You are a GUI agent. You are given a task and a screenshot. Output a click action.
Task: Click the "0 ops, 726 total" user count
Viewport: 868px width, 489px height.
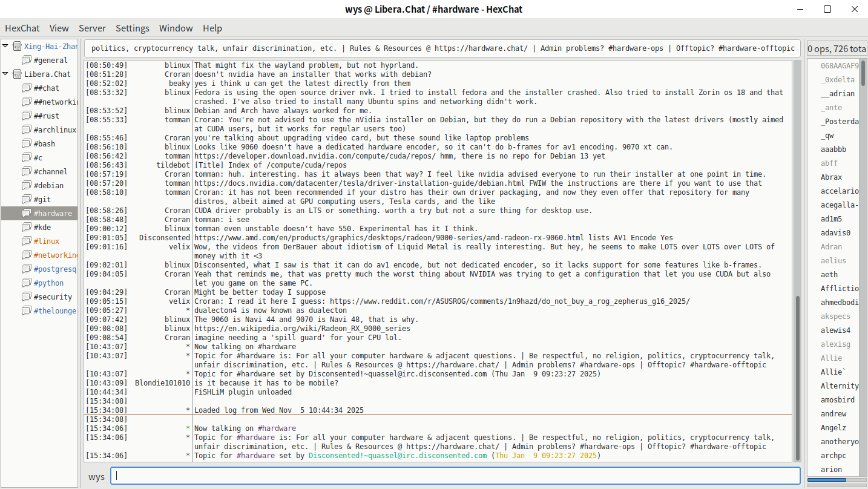[838, 48]
